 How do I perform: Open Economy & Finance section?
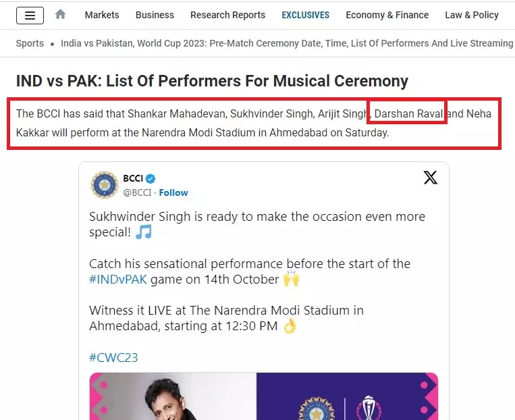coord(387,15)
